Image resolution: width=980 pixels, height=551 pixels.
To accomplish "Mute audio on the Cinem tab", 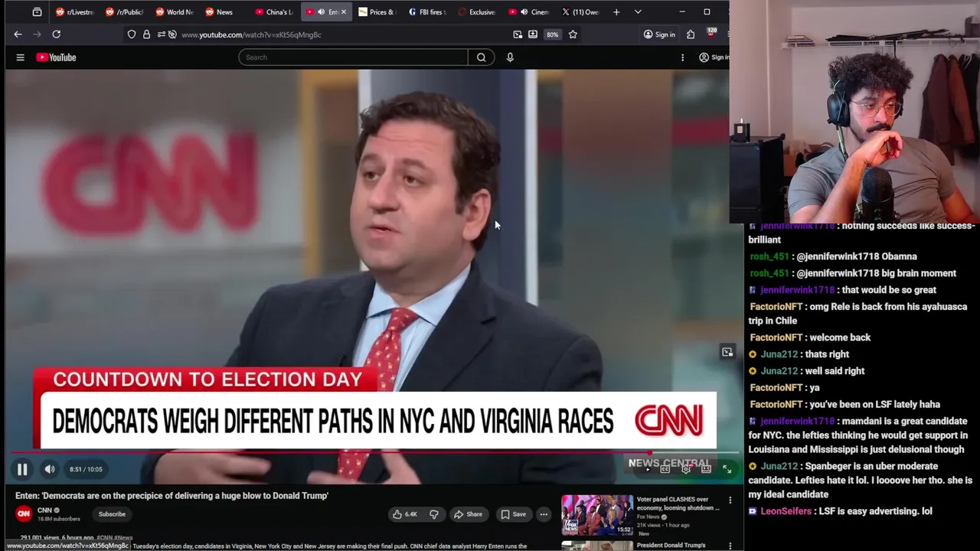I will click(524, 12).
